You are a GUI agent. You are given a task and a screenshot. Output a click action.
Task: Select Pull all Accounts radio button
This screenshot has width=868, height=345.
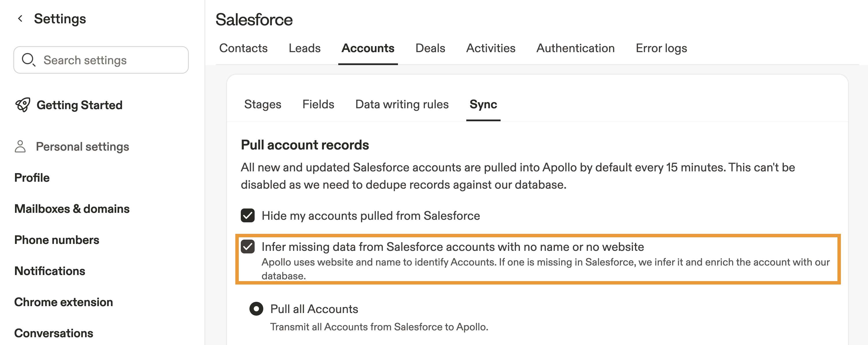tap(256, 309)
